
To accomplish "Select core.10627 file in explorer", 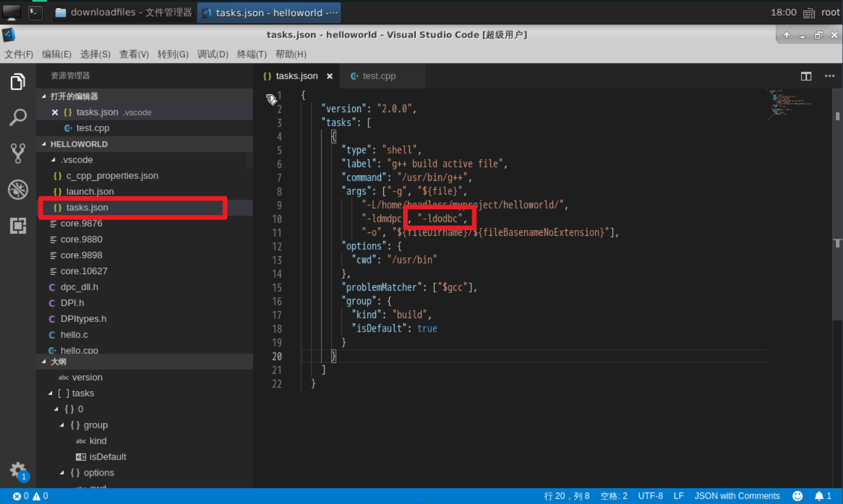I will (x=145, y=271).
